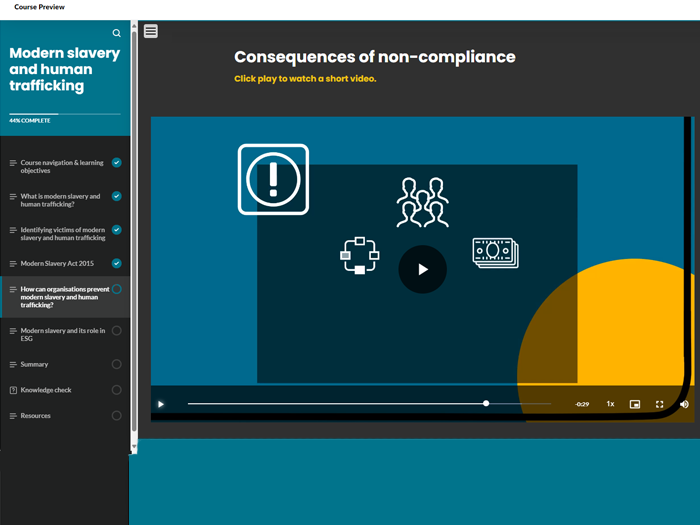This screenshot has width=700, height=525.
Task: Mute the video volume
Action: click(684, 404)
